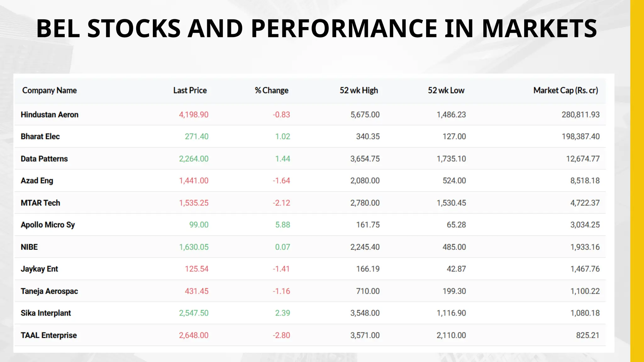Click the -0.83 percent change value

(x=281, y=115)
